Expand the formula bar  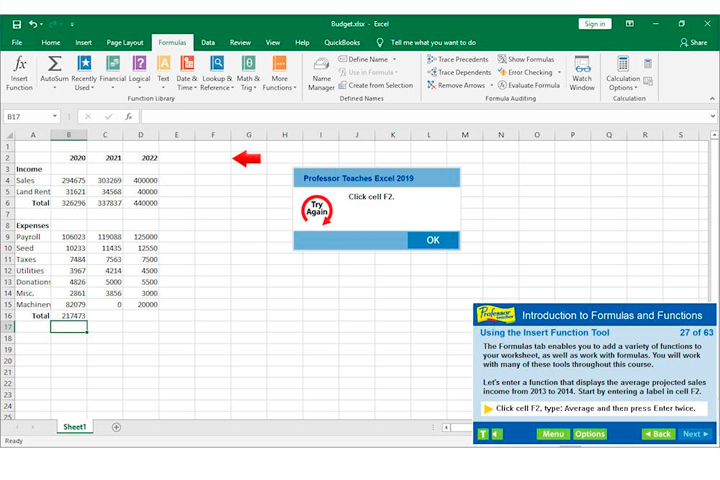[713, 116]
